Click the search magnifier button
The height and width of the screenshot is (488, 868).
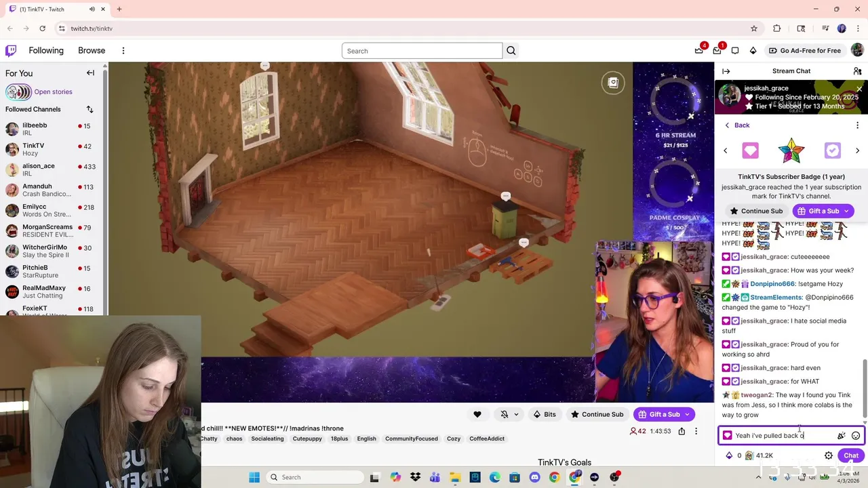[x=511, y=51]
